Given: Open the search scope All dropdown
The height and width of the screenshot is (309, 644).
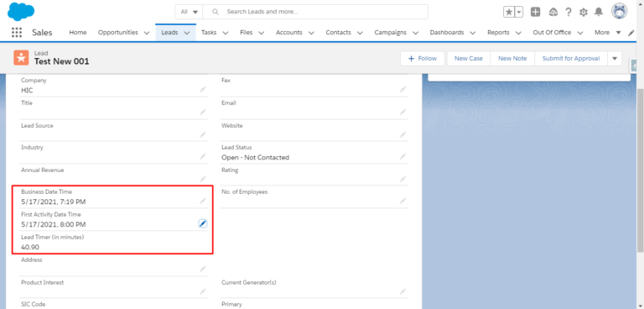Looking at the screenshot, I should pos(190,12).
